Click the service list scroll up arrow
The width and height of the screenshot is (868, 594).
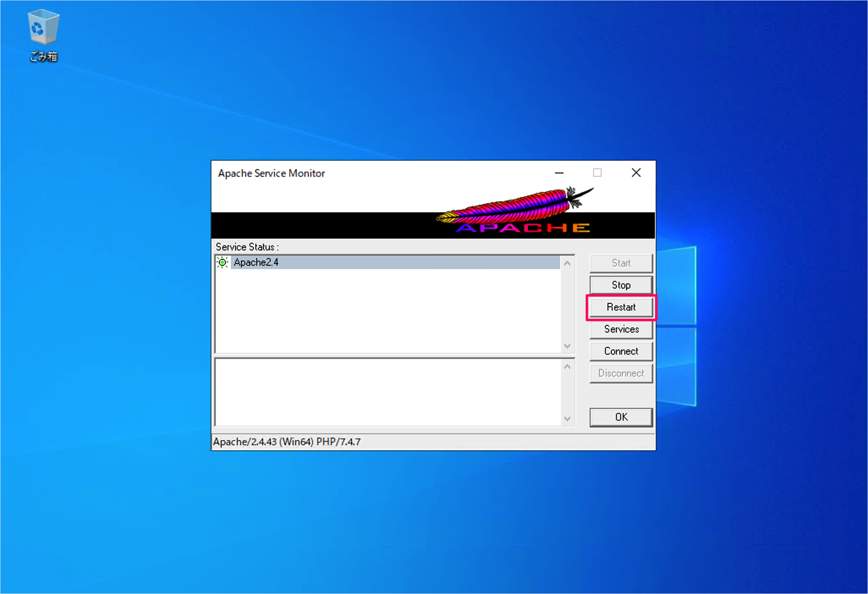coord(567,264)
